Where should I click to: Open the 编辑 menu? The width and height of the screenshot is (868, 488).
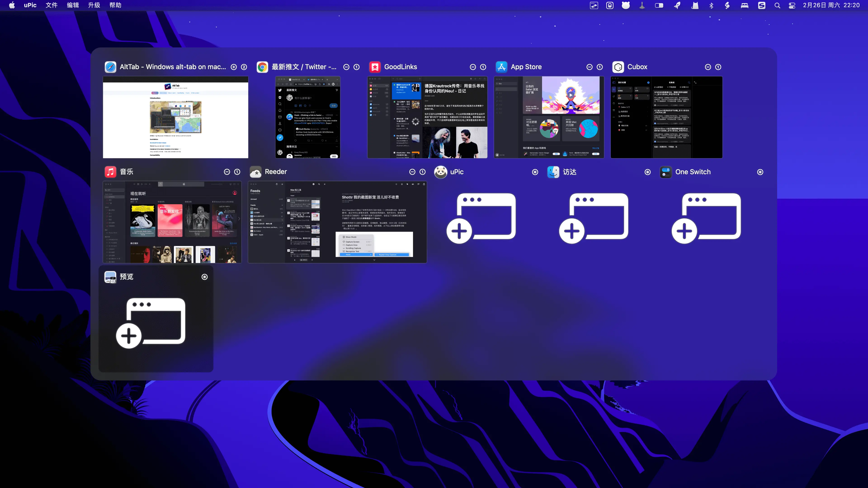(73, 5)
